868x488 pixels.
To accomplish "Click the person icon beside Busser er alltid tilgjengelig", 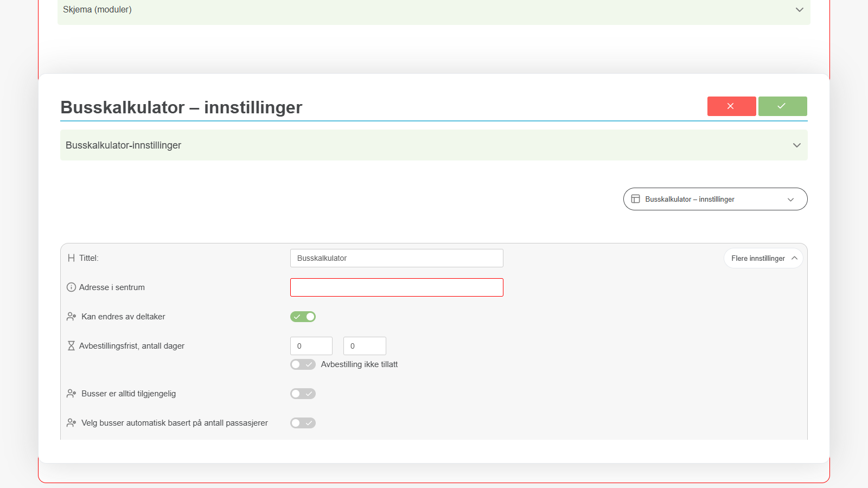I will (x=71, y=394).
